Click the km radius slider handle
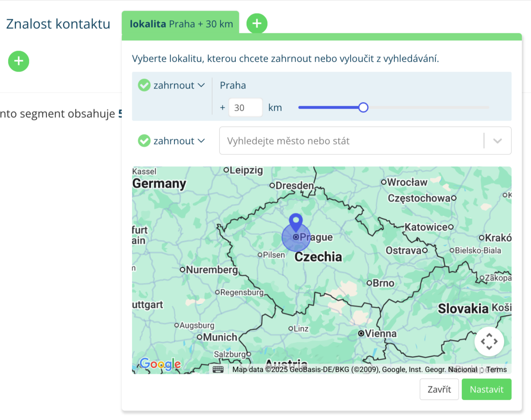Screen dimensions: 531x420 click(x=363, y=107)
